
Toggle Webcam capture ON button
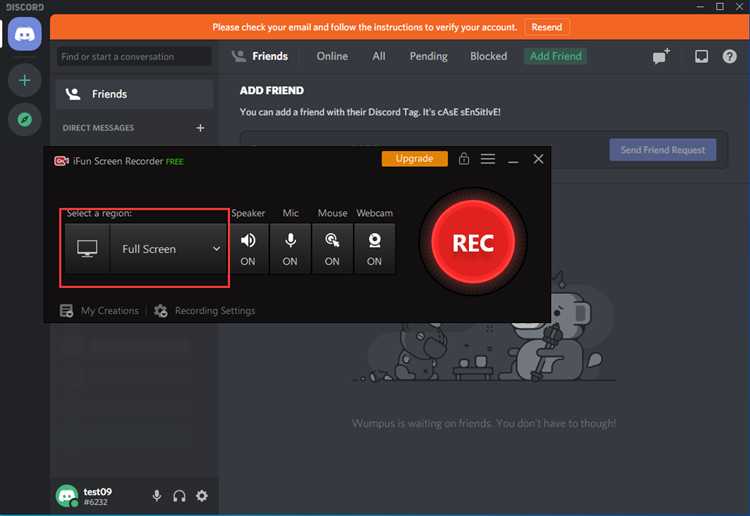[374, 249]
